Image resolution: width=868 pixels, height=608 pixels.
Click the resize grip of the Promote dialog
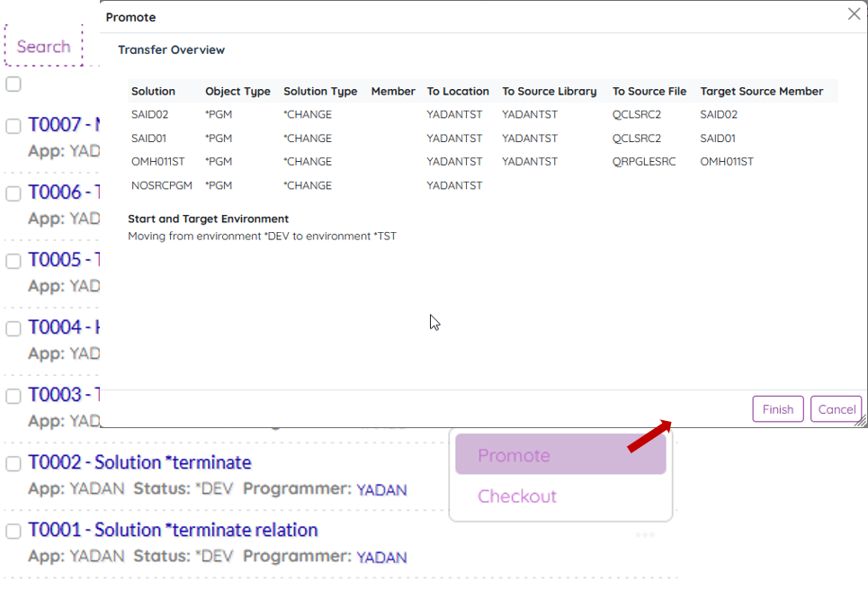click(860, 421)
